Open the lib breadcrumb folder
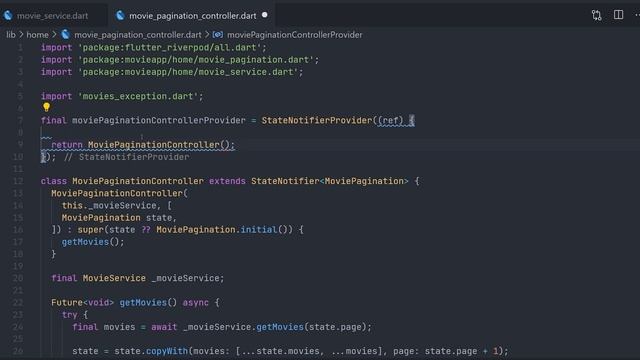640x360 pixels. 11,35
